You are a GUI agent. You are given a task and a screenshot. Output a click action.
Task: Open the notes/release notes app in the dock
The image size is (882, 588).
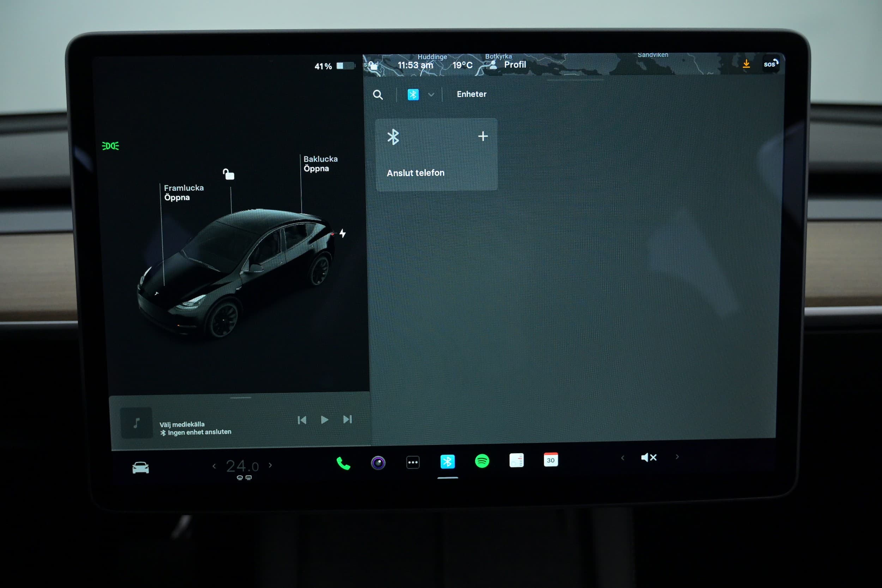tap(516, 460)
